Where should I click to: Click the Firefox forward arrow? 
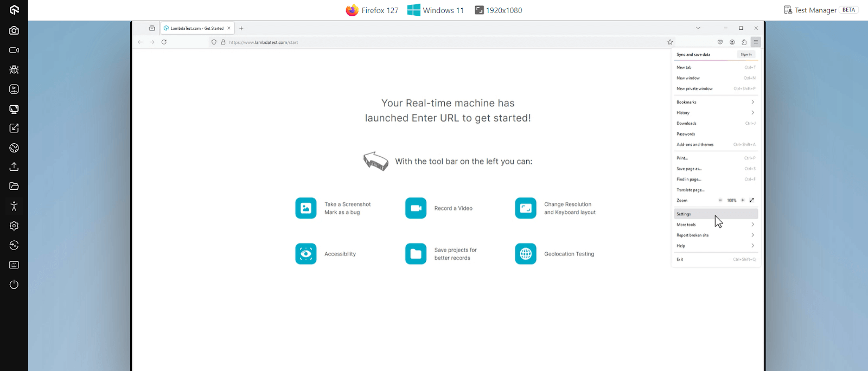point(152,42)
